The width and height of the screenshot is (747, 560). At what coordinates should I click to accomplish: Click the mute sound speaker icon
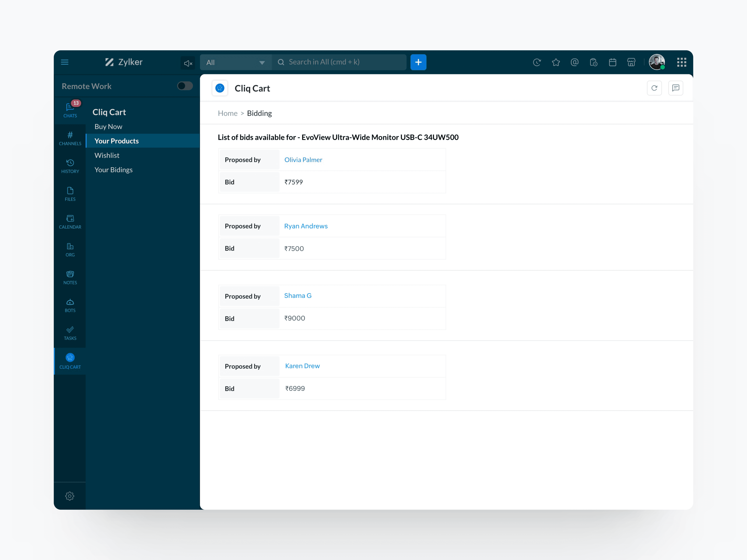tap(188, 63)
